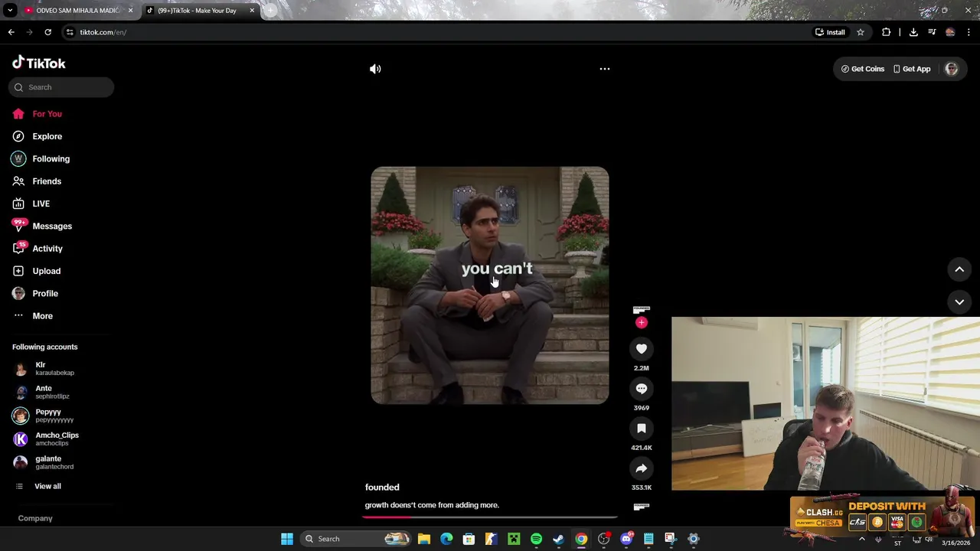
Task: Open the Klr following account
Action: point(46,369)
